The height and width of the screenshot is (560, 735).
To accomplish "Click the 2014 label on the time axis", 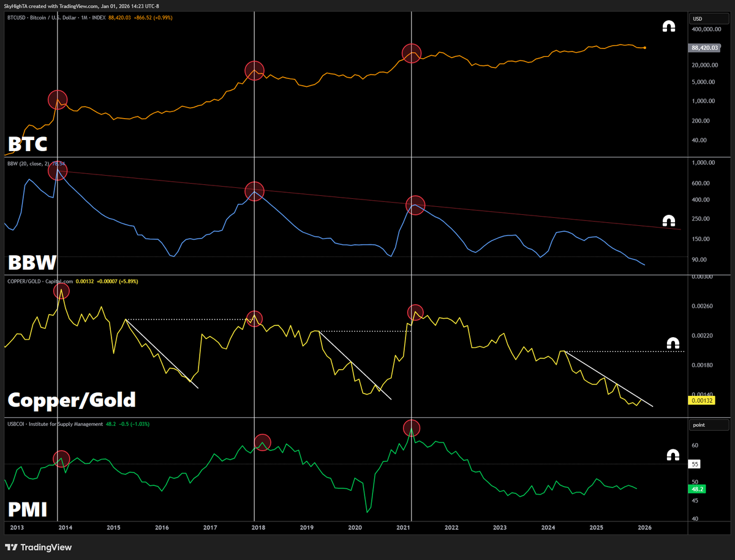I will tap(65, 527).
